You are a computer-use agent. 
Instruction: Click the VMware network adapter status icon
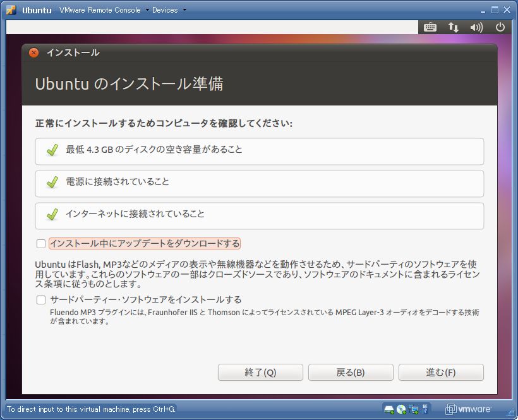pyautogui.click(x=413, y=409)
